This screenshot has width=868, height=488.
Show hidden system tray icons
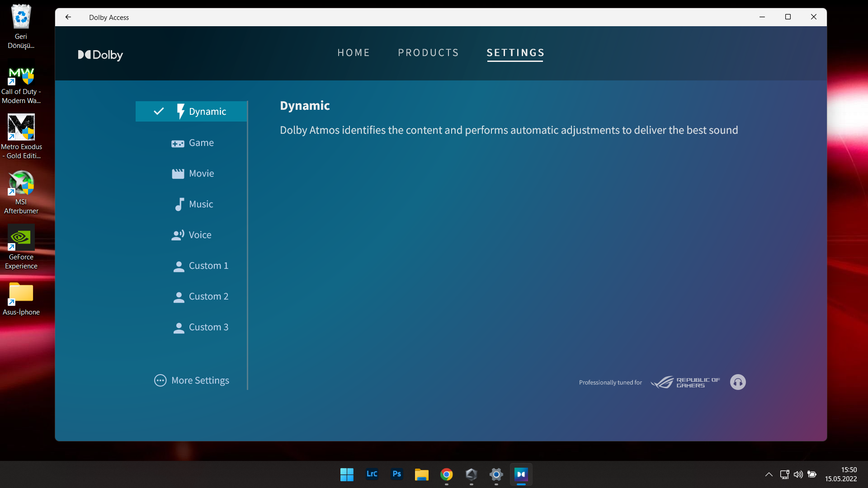pyautogui.click(x=769, y=474)
